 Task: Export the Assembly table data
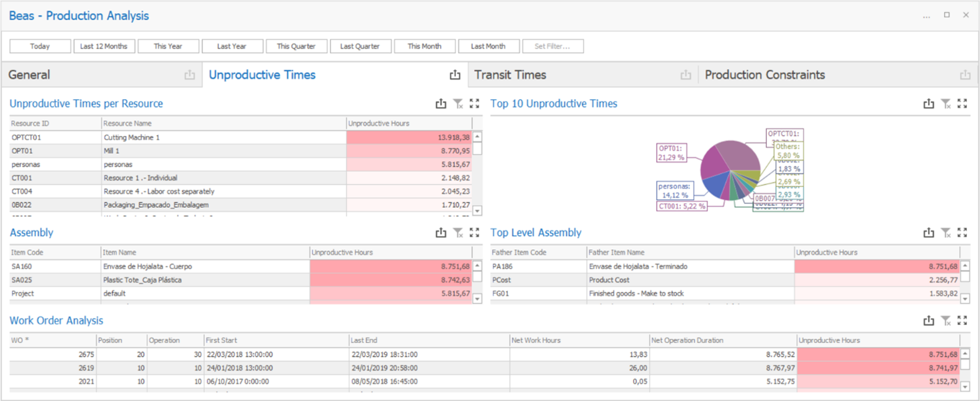[x=441, y=232]
